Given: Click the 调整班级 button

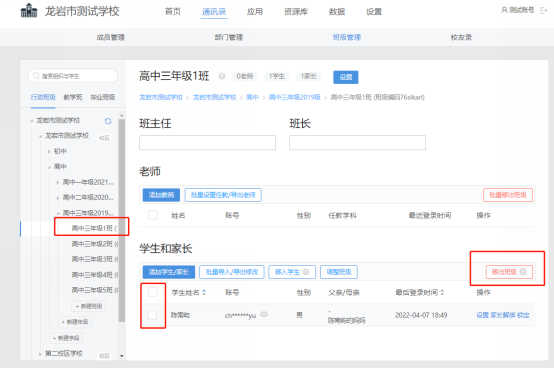Looking at the screenshot, I should (x=339, y=272).
